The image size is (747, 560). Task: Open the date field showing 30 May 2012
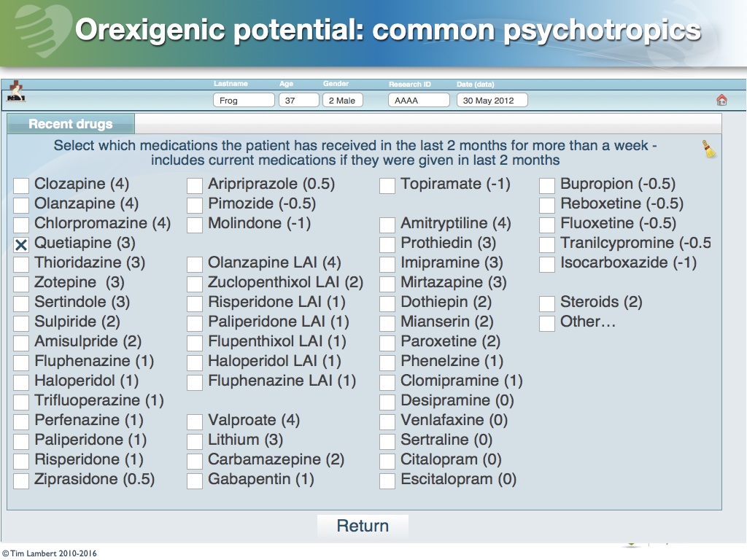tap(492, 100)
